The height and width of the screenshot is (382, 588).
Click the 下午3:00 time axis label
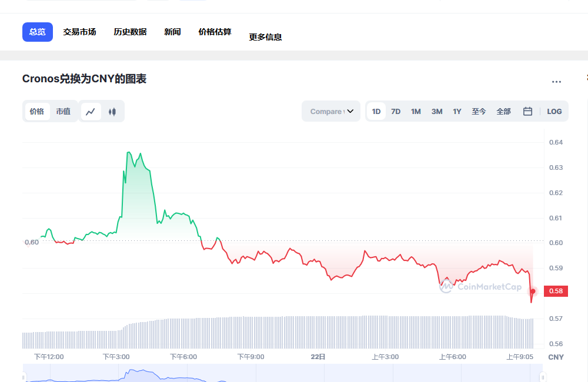pos(116,357)
